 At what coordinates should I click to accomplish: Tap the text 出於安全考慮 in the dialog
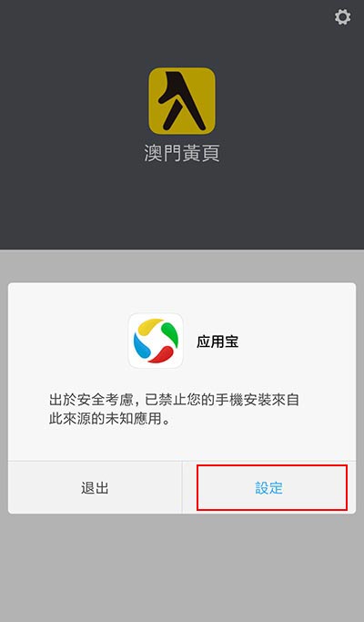tap(91, 400)
